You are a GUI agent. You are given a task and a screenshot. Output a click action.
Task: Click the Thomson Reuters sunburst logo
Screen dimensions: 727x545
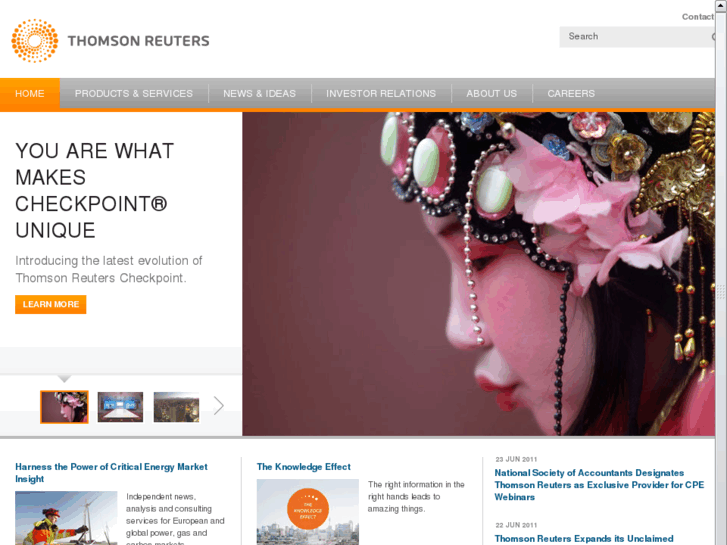(35, 41)
